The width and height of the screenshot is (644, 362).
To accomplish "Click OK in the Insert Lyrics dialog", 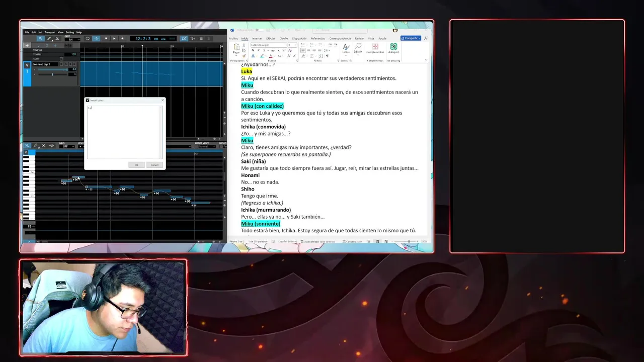I will (136, 165).
